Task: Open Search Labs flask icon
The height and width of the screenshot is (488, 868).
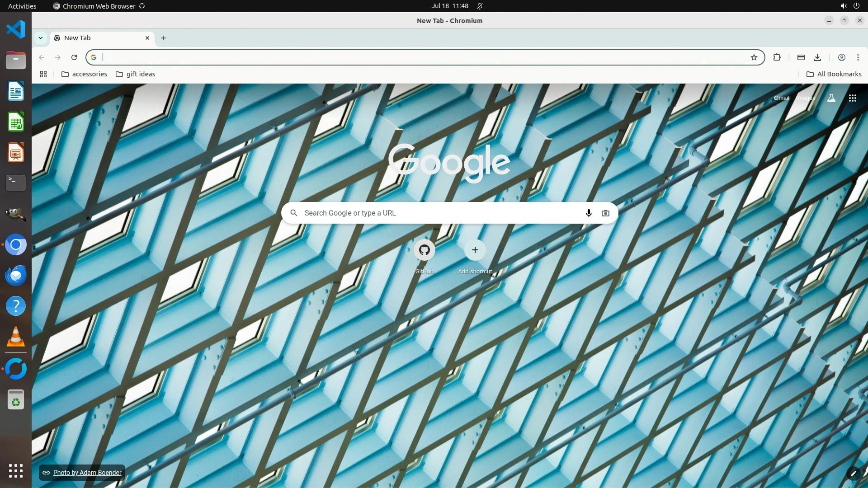Action: click(x=831, y=98)
